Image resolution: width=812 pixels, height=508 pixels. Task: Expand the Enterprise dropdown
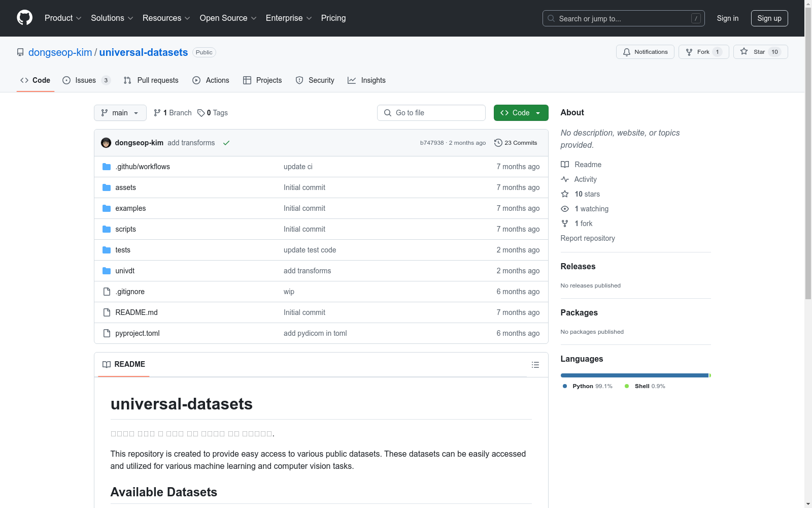pos(289,18)
